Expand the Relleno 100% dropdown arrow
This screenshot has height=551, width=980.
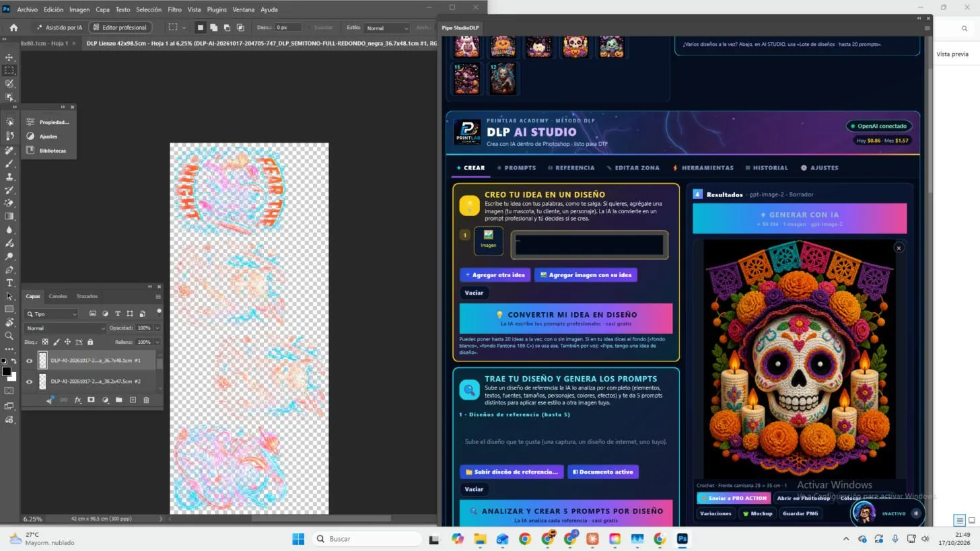coord(157,342)
